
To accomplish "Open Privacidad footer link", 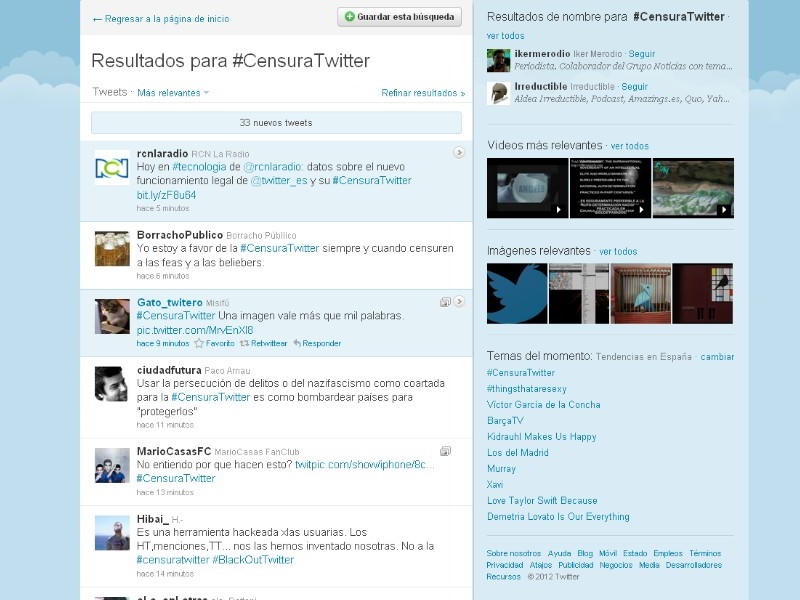I will (505, 565).
